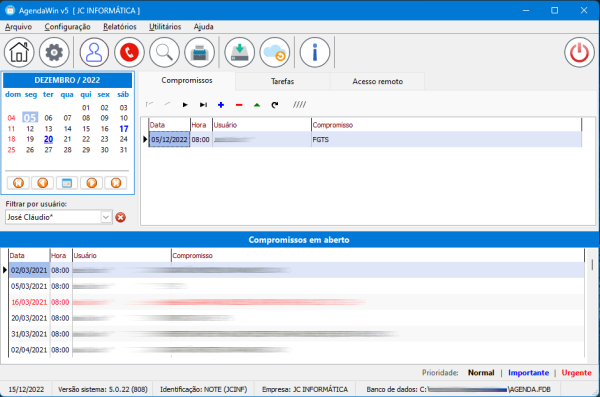
Task: Click the Versão sistema status bar entry
Action: [x=103, y=389]
